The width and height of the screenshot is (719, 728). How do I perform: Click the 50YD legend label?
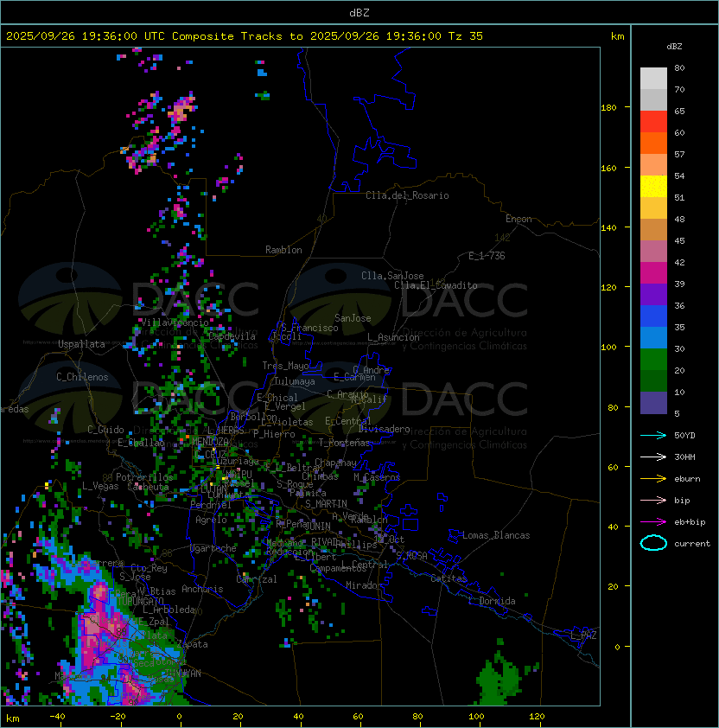684,435
